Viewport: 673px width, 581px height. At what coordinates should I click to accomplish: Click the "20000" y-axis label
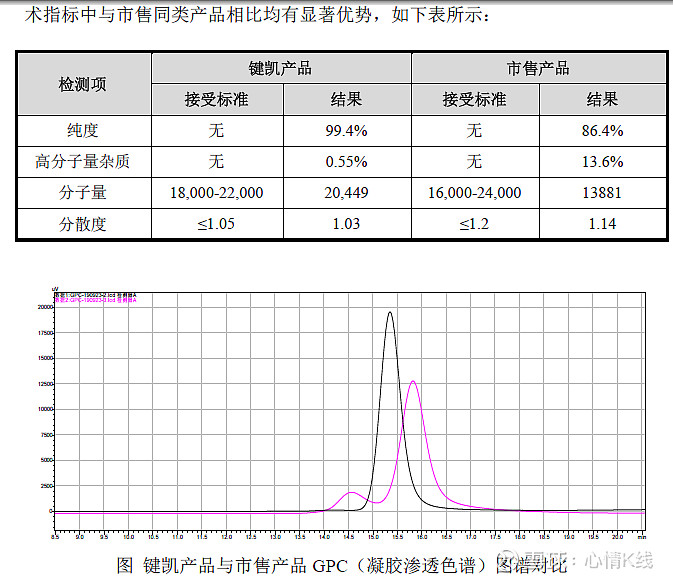45,307
